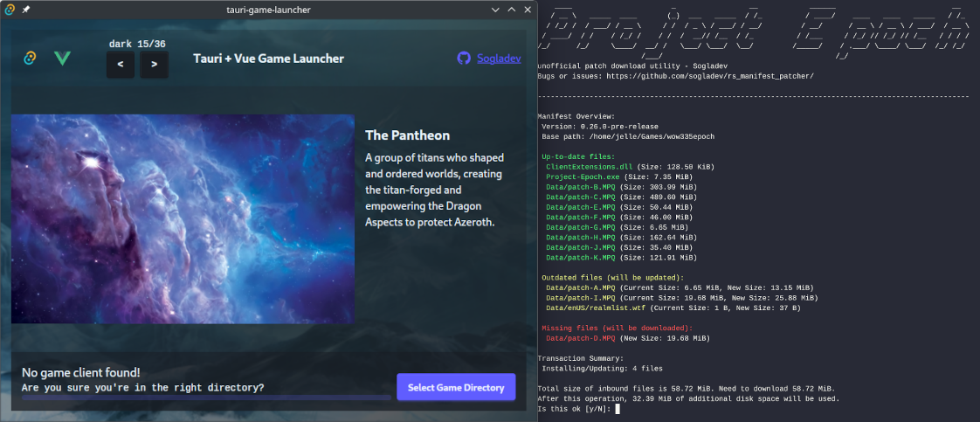
Task: Click 'The Pantheon' heading
Action: tap(408, 135)
